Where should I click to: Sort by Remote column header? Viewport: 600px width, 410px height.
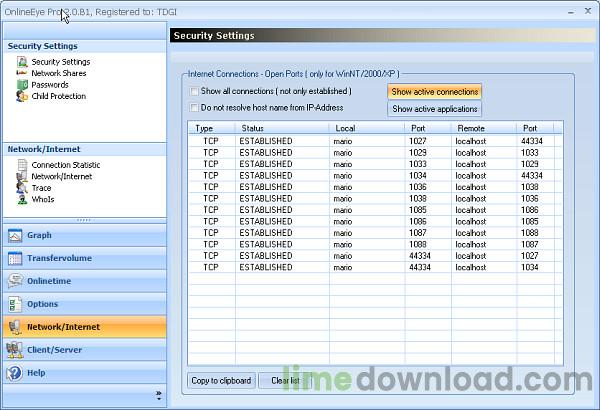click(x=483, y=128)
